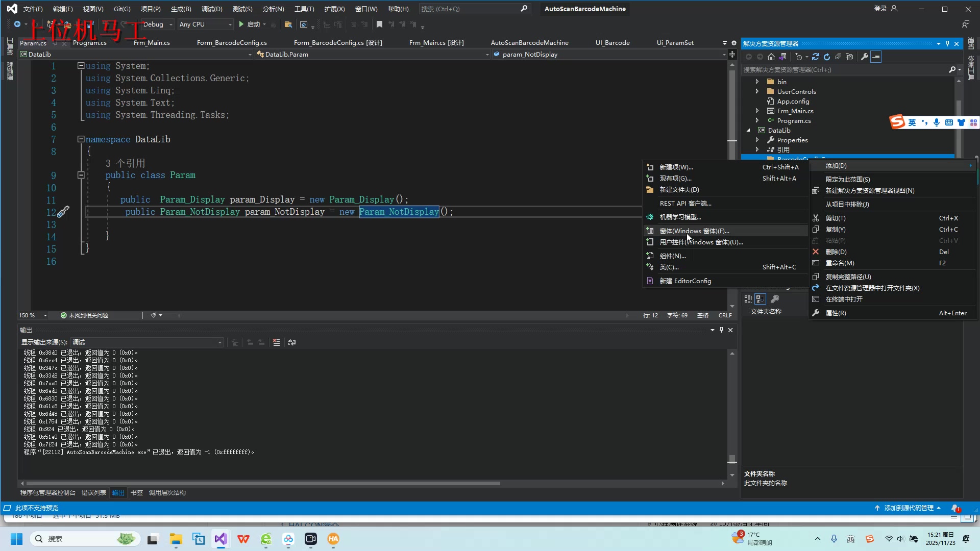Image resolution: width=980 pixels, height=551 pixels.
Task: Toggle word wrap in Output panel
Action: point(292,342)
